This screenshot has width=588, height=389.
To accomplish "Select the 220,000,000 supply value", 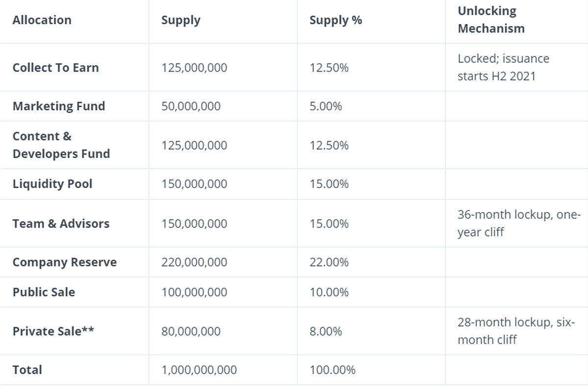I will [195, 262].
